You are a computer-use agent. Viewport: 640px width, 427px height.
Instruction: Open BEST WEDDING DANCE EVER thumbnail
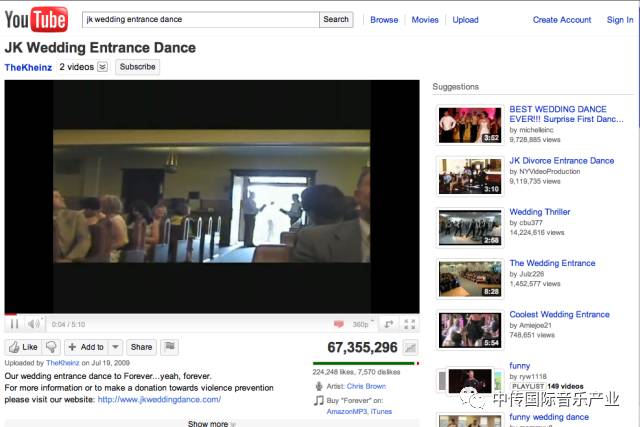point(470,125)
